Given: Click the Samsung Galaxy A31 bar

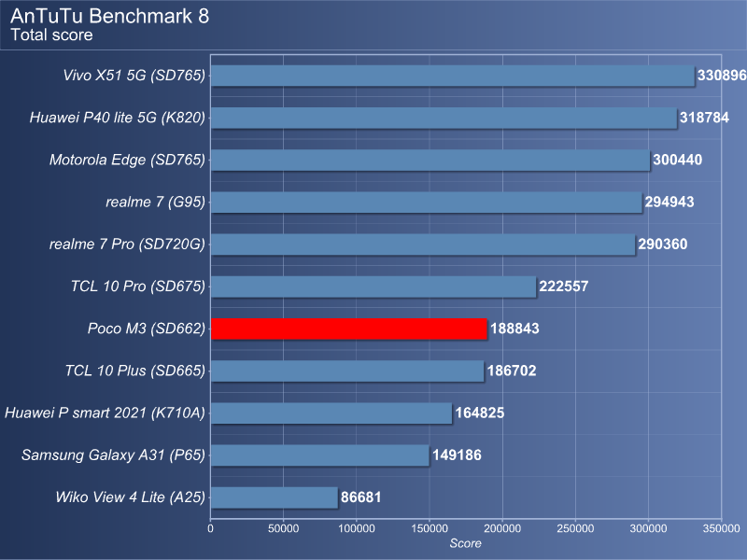Looking at the screenshot, I should (319, 455).
